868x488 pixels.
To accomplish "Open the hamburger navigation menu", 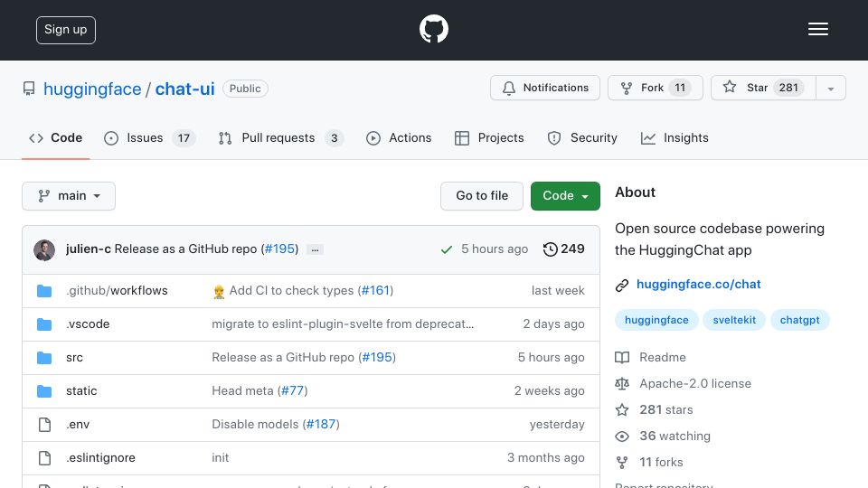I will 817,29.
